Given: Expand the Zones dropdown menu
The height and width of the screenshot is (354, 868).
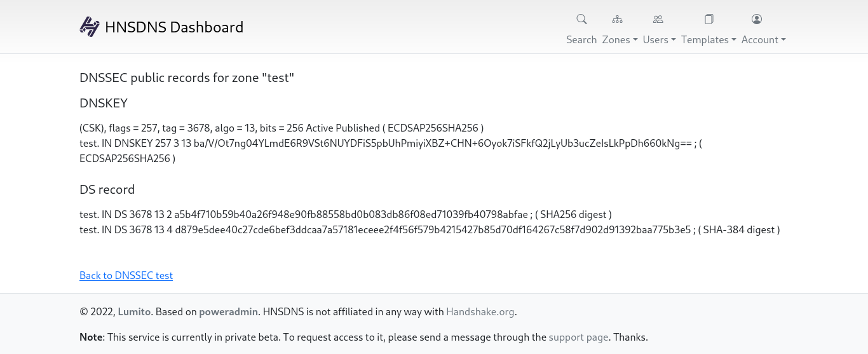Looking at the screenshot, I should (620, 39).
